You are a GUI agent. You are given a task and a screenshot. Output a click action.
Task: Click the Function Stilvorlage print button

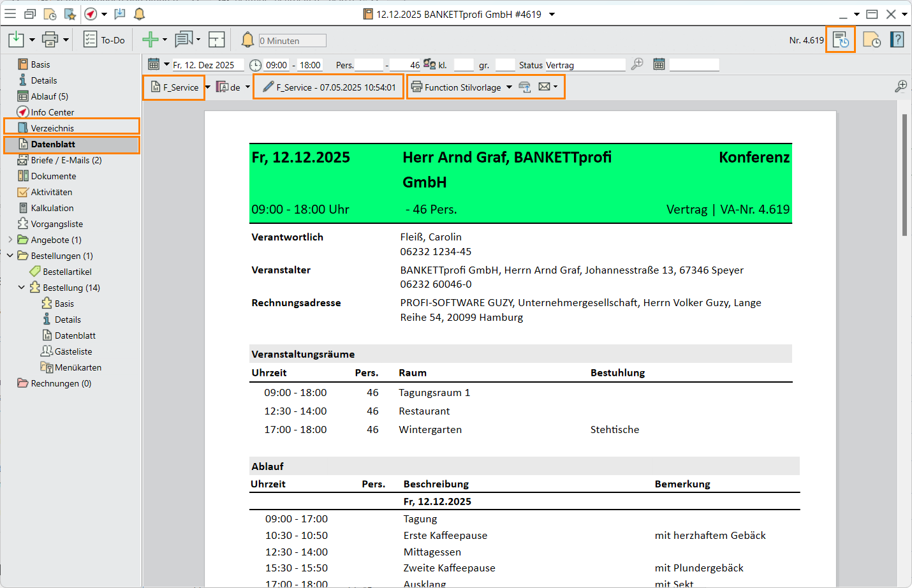coord(457,87)
